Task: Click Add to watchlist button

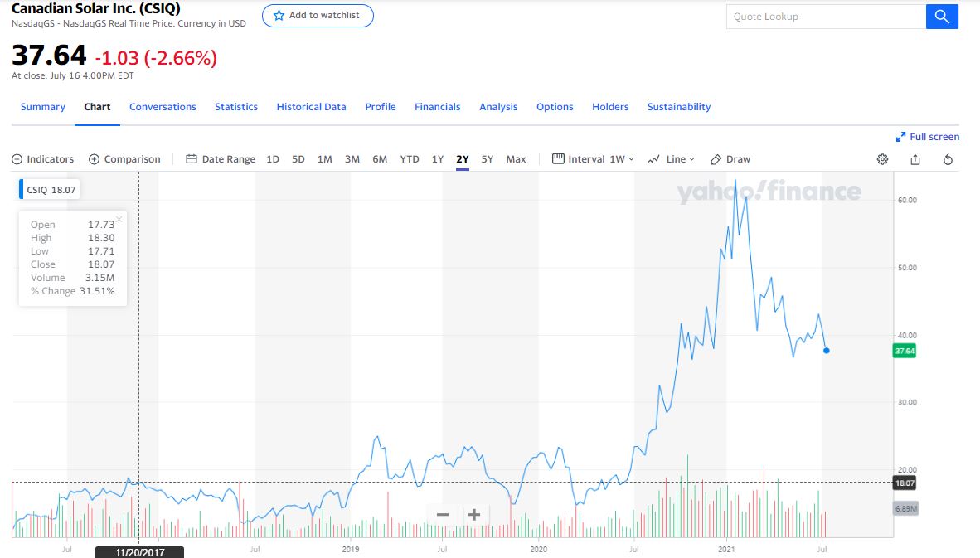Action: click(x=318, y=16)
